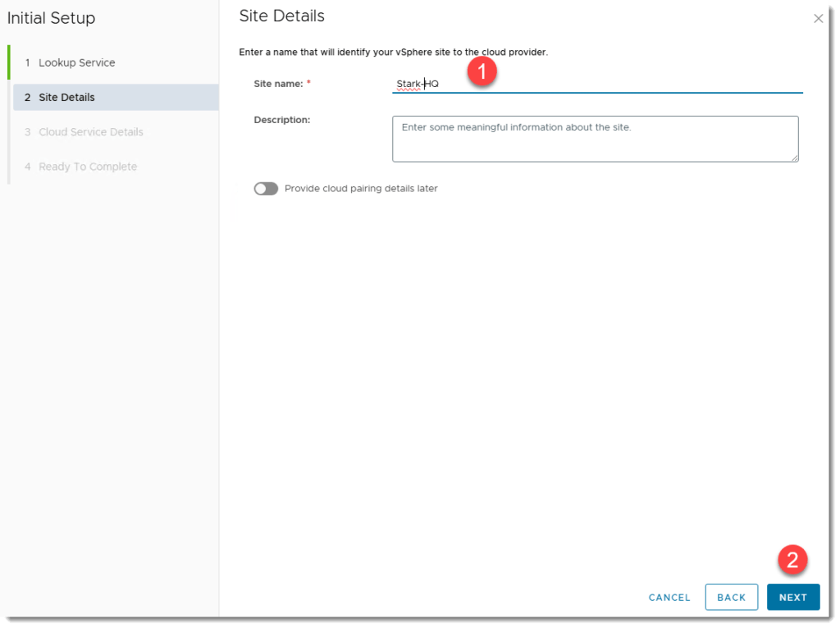This screenshot has width=840, height=628.
Task: Open the Cloud Service Details step
Action: coord(90,132)
